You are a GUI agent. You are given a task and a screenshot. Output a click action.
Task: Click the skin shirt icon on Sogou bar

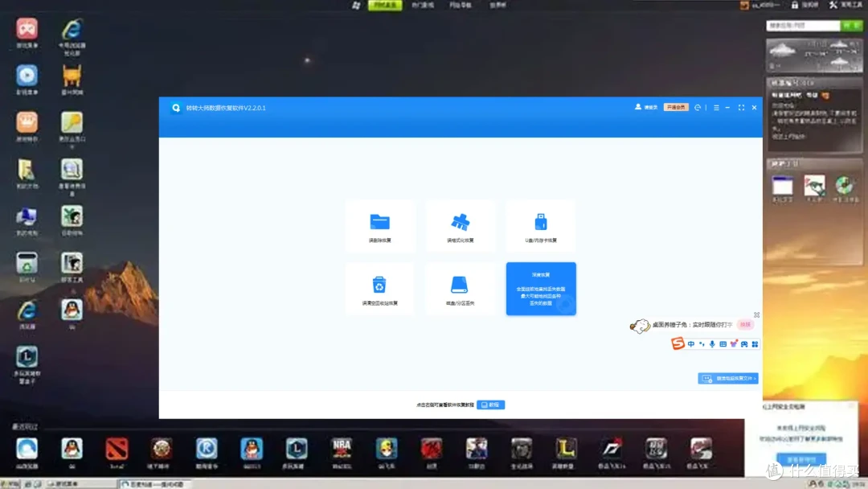click(734, 344)
